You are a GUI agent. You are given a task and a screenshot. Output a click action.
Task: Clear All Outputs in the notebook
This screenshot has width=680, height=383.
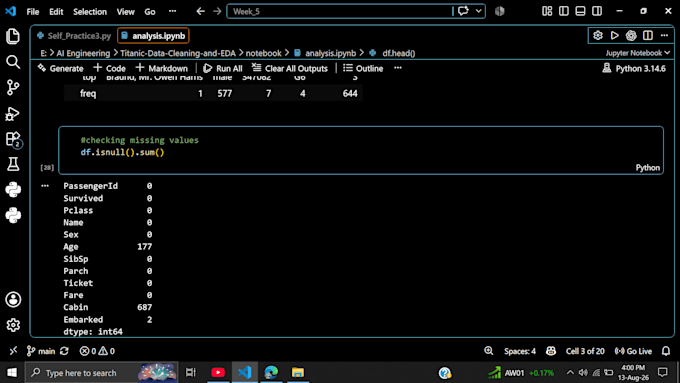[290, 68]
